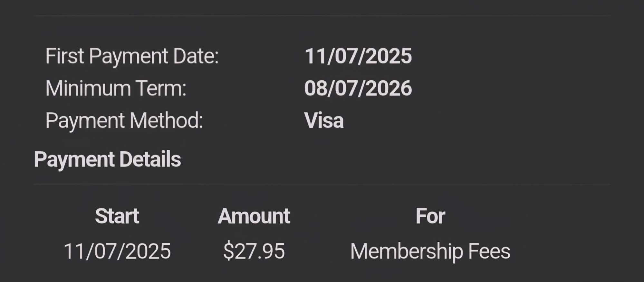The image size is (644, 282).
Task: Click the word Method in Payment Method
Action: [x=166, y=121]
